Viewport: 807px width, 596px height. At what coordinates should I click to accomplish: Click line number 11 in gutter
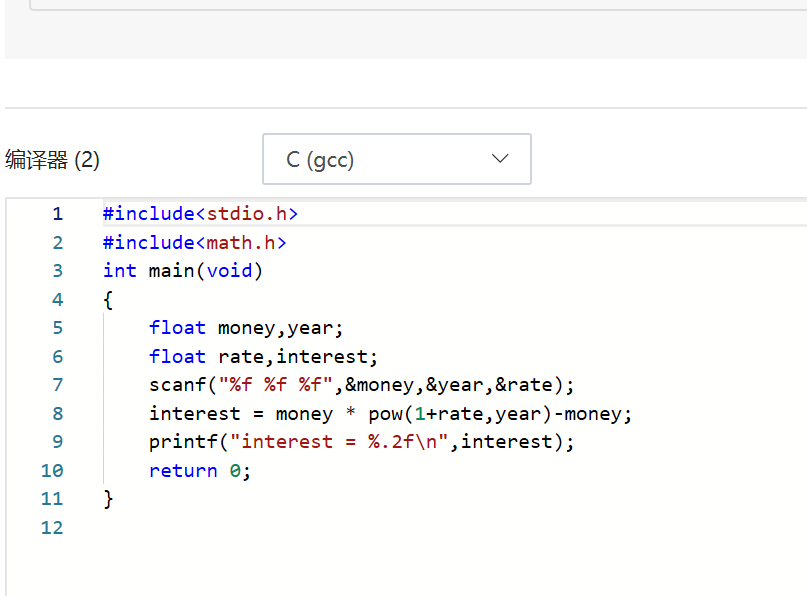pos(52,499)
